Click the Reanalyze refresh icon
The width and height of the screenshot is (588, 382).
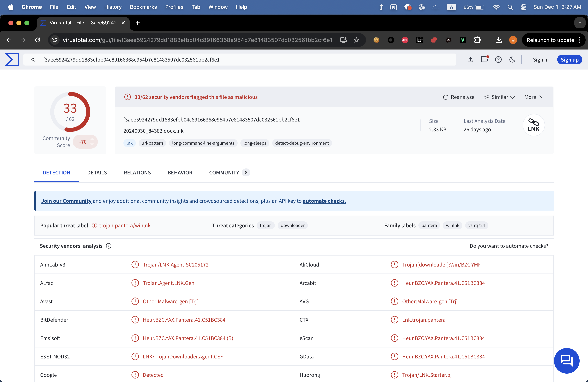click(x=445, y=97)
